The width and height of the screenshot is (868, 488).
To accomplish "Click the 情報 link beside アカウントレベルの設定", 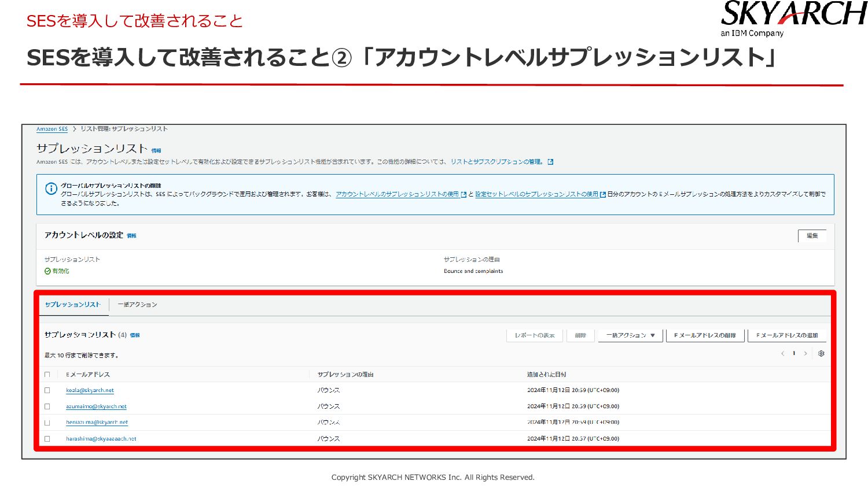I will [131, 236].
